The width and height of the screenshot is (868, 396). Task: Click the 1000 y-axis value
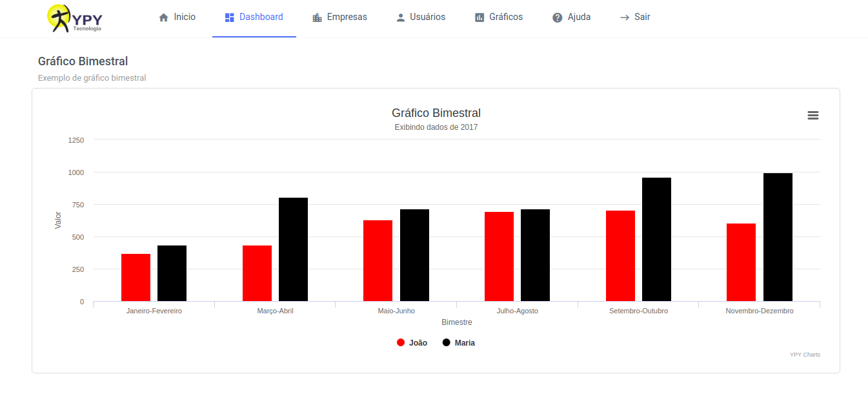pos(76,172)
